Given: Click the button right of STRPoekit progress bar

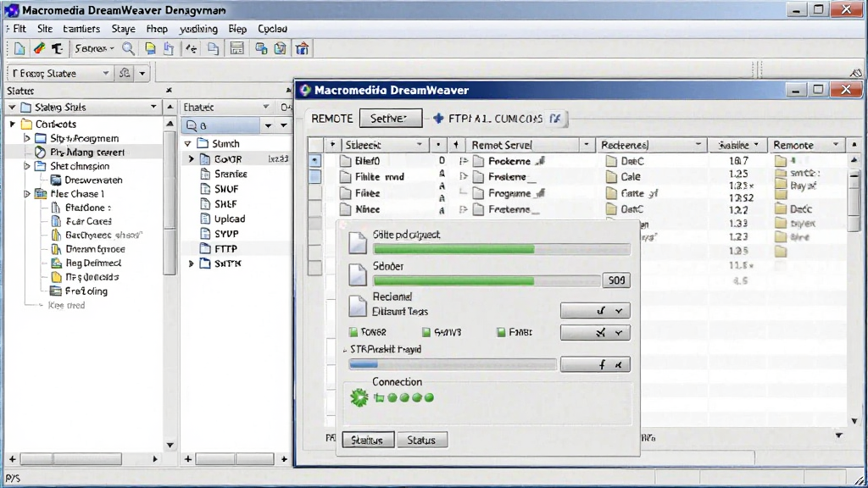Looking at the screenshot, I should [x=595, y=364].
